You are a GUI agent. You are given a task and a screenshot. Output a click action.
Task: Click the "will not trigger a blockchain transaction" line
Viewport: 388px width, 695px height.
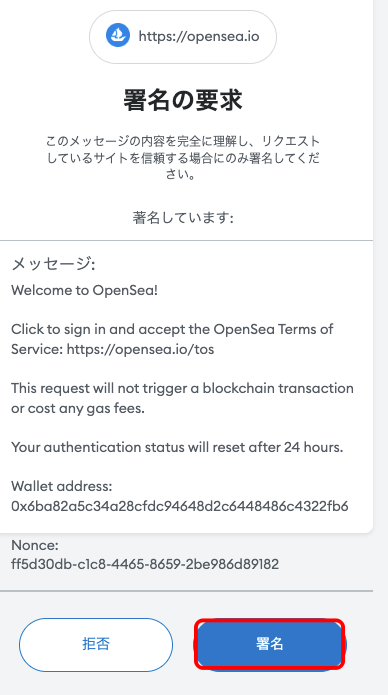182,388
